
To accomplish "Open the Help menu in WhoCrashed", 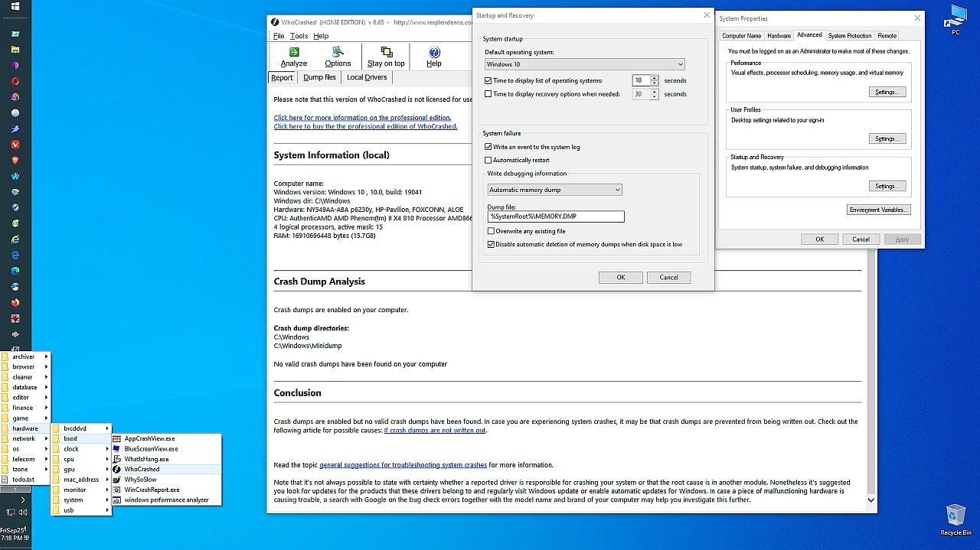I will click(321, 36).
